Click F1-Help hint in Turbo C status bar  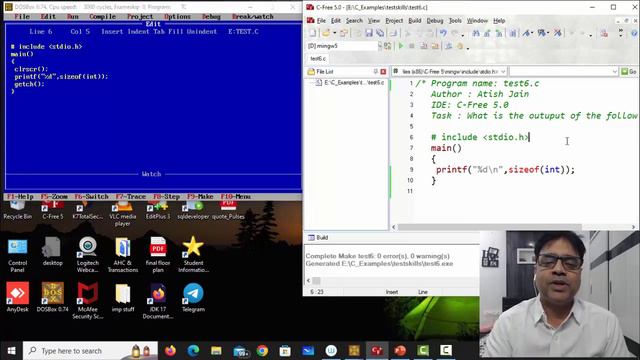click(20, 196)
